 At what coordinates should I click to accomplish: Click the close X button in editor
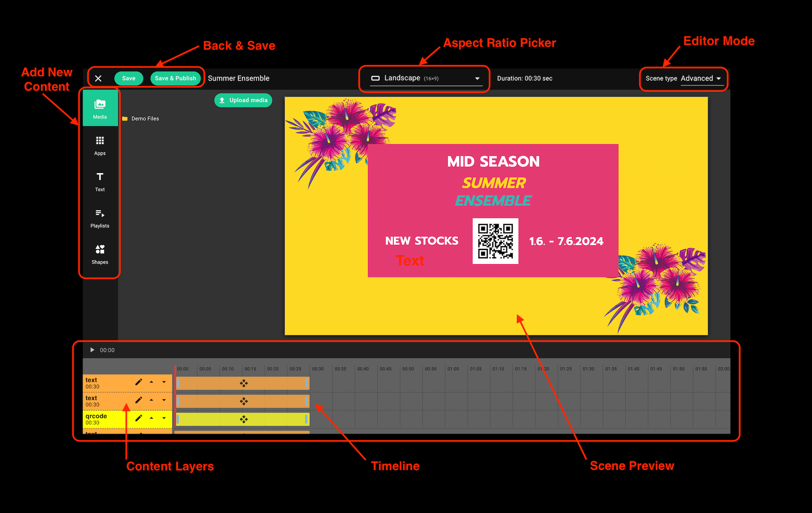coord(98,78)
